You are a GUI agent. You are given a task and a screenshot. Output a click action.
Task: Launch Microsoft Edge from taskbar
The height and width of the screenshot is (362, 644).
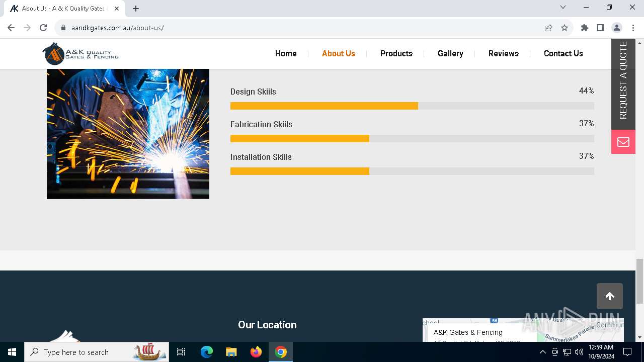pyautogui.click(x=207, y=352)
